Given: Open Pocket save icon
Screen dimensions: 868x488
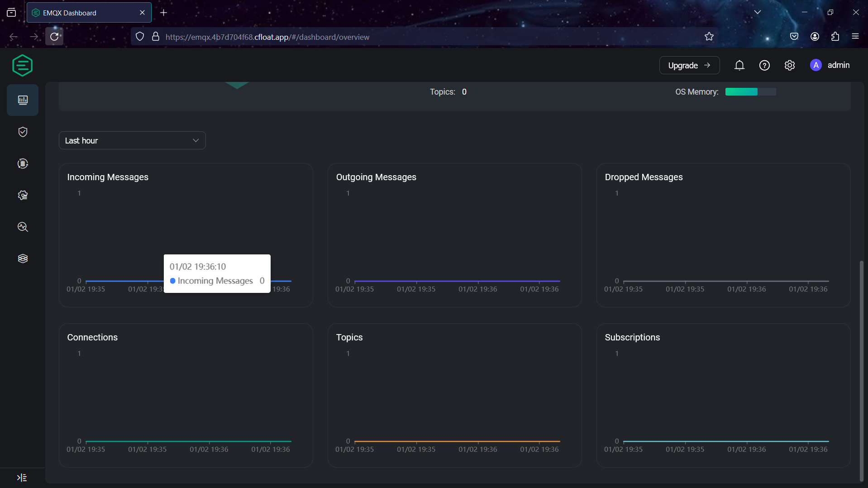Looking at the screenshot, I should (794, 37).
